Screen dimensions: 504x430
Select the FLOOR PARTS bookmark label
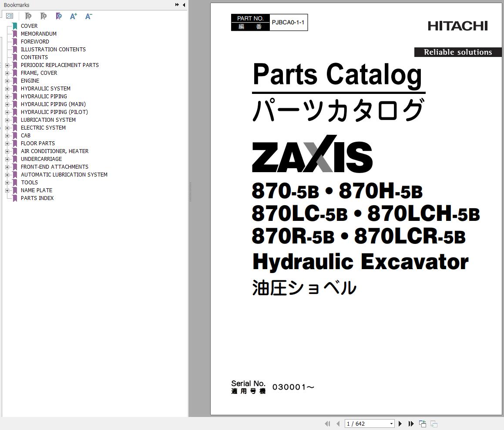37,143
